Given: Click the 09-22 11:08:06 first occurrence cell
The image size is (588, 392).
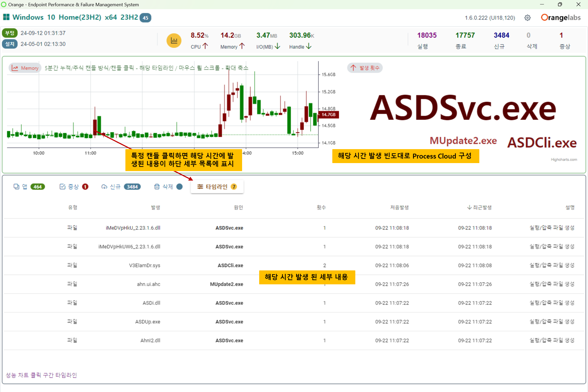Looking at the screenshot, I should 392,266.
